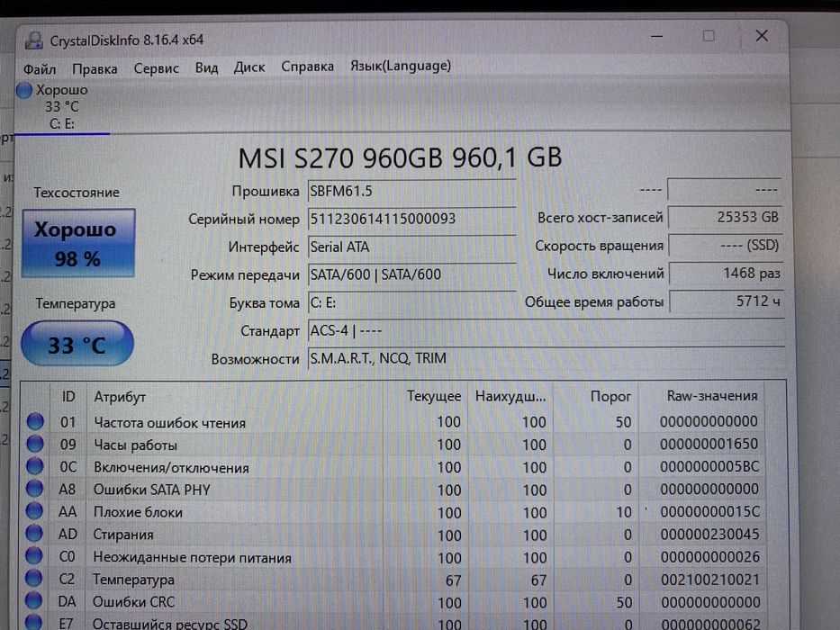Click the Режим передачи field SATA/600 | SATA/600
The width and height of the screenshot is (840, 630).
pyautogui.click(x=411, y=274)
